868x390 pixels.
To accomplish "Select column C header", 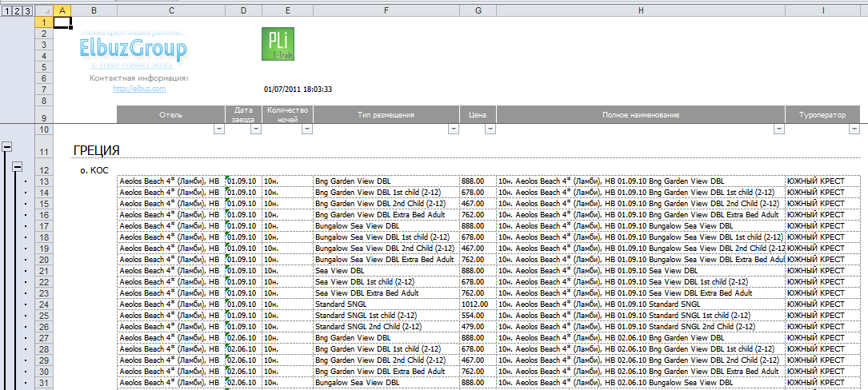I will (x=171, y=11).
